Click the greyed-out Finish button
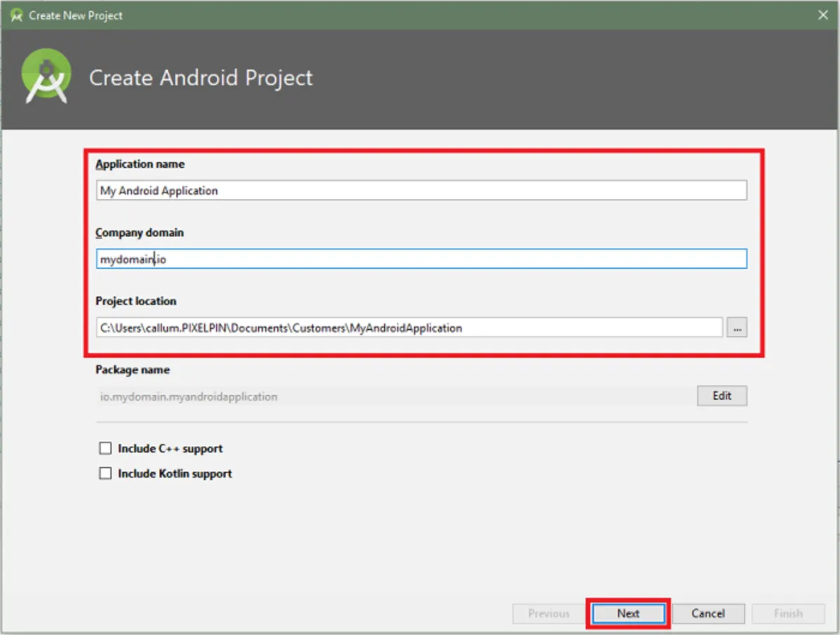The image size is (840, 635). [x=787, y=613]
